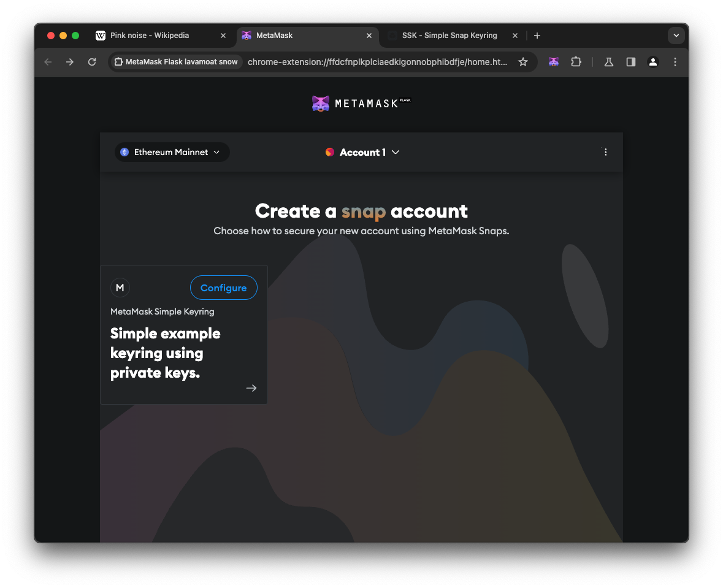Click the MetaMask Flask logo
The width and height of the screenshot is (723, 588).
(x=361, y=103)
